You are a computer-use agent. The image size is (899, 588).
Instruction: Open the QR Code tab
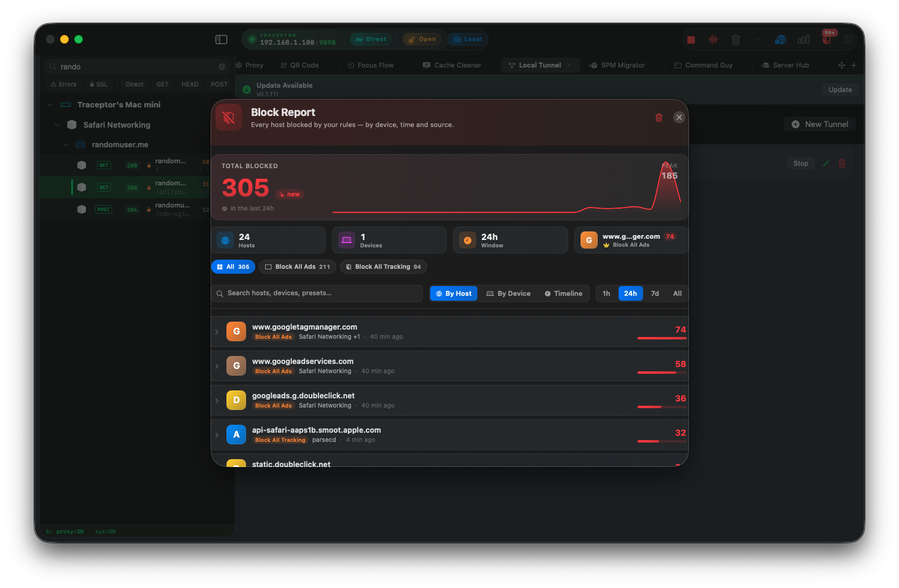tap(299, 65)
